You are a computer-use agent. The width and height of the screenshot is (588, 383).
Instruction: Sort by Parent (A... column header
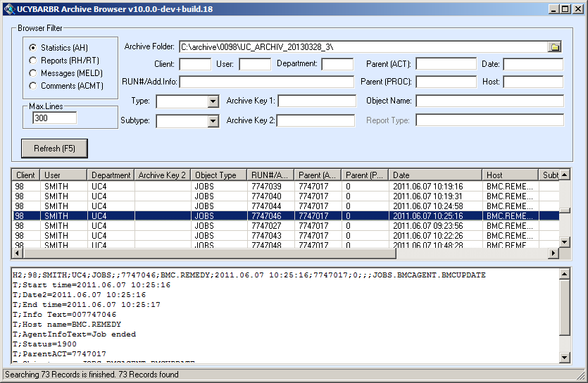click(x=318, y=175)
